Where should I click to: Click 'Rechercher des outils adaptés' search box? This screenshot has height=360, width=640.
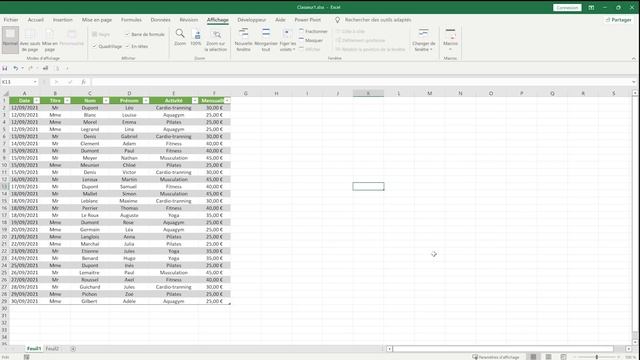(x=378, y=20)
